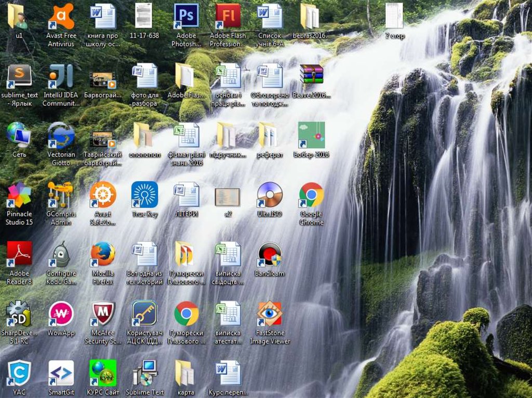Select the Google Chrome shortcut beside UltraISO
532x398 pixels.
click(x=311, y=196)
